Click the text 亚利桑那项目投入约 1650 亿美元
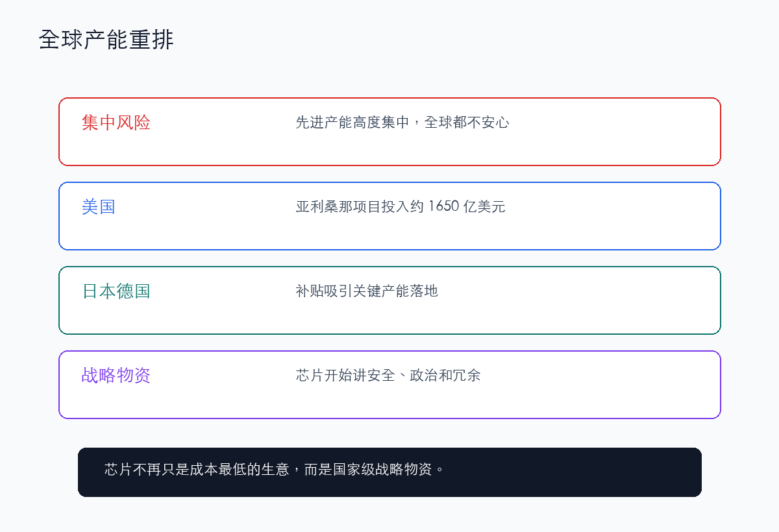Viewport: 779px width, 532px height. [401, 206]
